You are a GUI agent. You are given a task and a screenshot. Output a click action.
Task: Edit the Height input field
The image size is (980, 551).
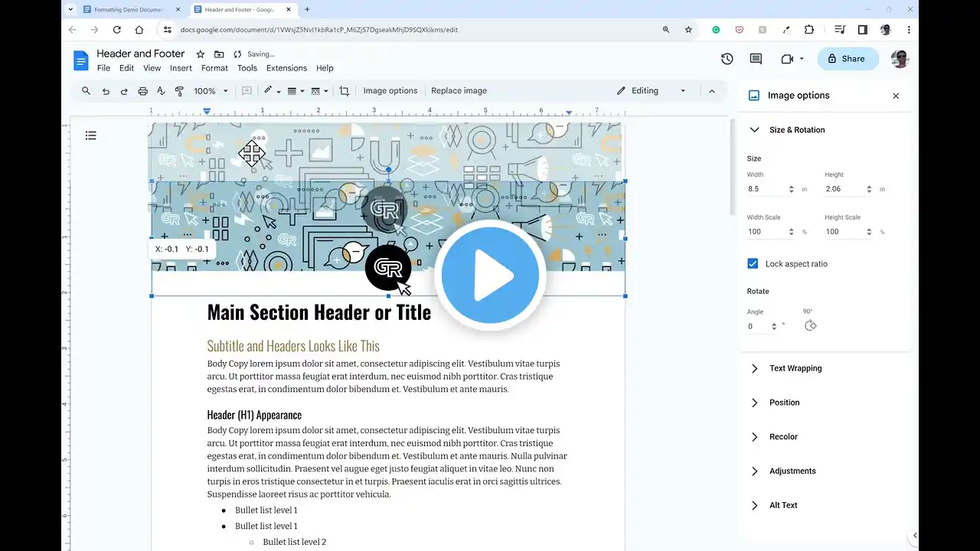pos(848,189)
